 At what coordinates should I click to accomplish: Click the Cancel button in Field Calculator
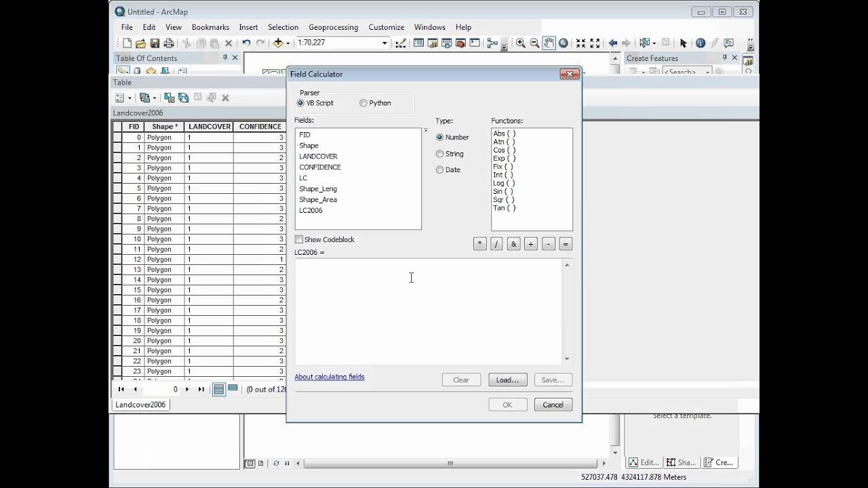click(553, 405)
